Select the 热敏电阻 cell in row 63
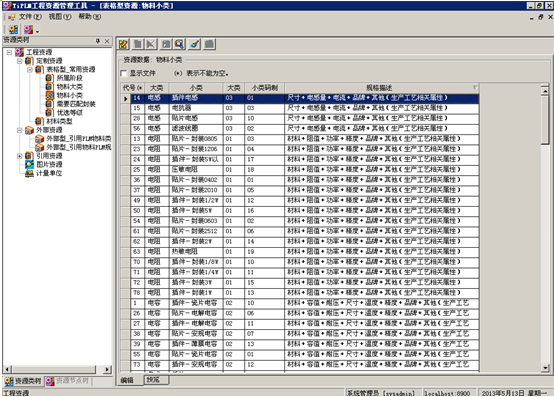 [196, 252]
